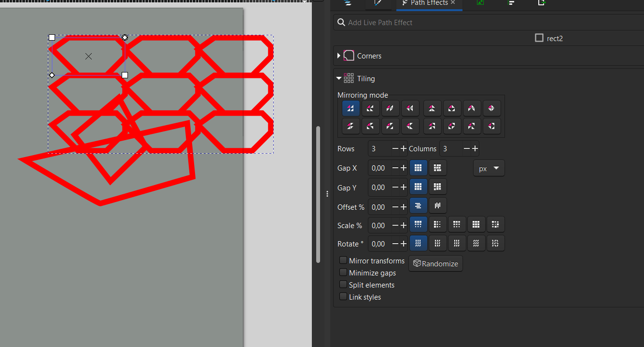The image size is (644, 347).
Task: Close the Path Effects tab
Action: point(453,3)
